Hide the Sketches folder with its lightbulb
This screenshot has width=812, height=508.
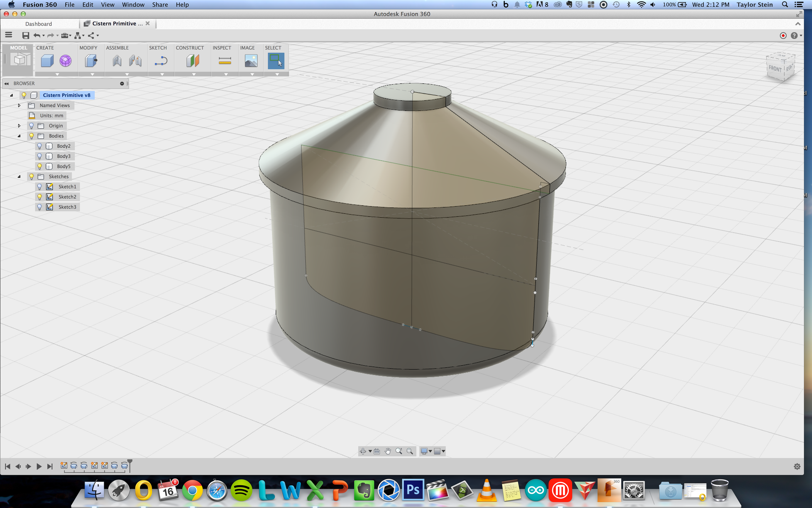pyautogui.click(x=31, y=176)
